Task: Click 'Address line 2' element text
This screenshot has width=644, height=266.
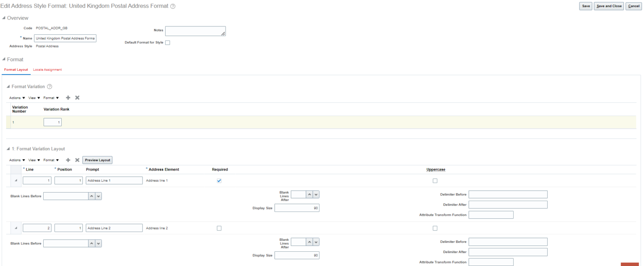Action: click(x=157, y=228)
